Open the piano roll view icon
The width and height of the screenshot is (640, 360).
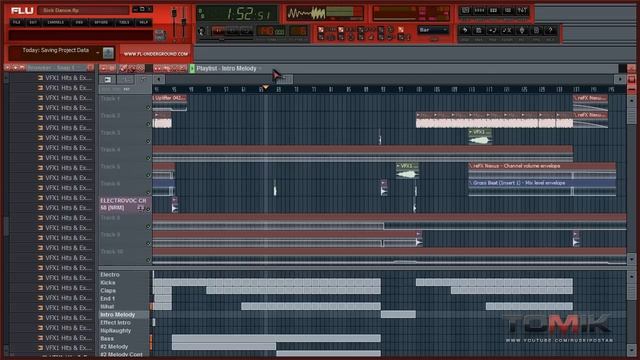(x=493, y=11)
